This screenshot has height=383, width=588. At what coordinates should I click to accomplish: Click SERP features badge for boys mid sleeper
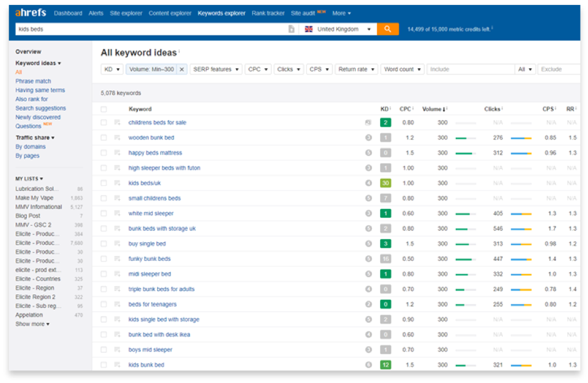click(x=369, y=350)
